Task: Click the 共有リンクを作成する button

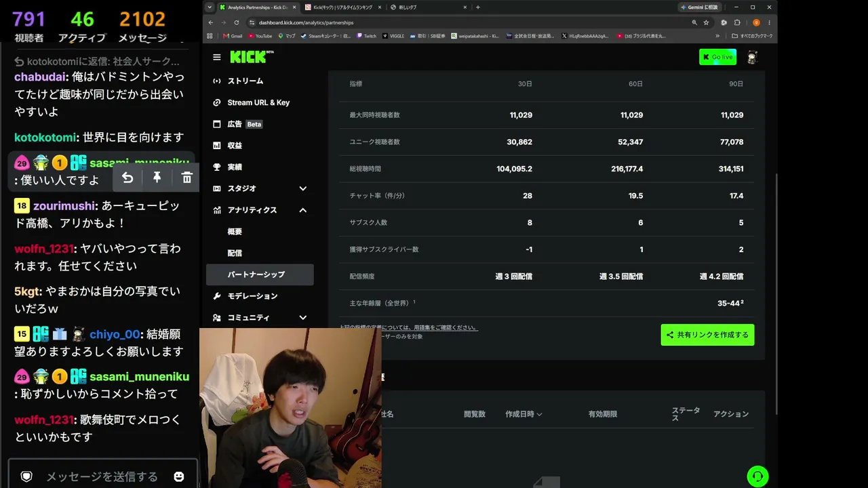Action: (x=707, y=335)
